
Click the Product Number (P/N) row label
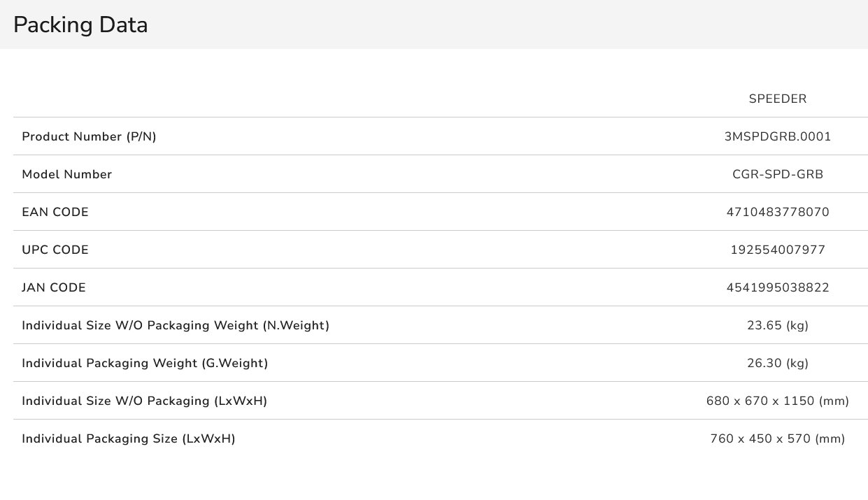[x=89, y=136]
